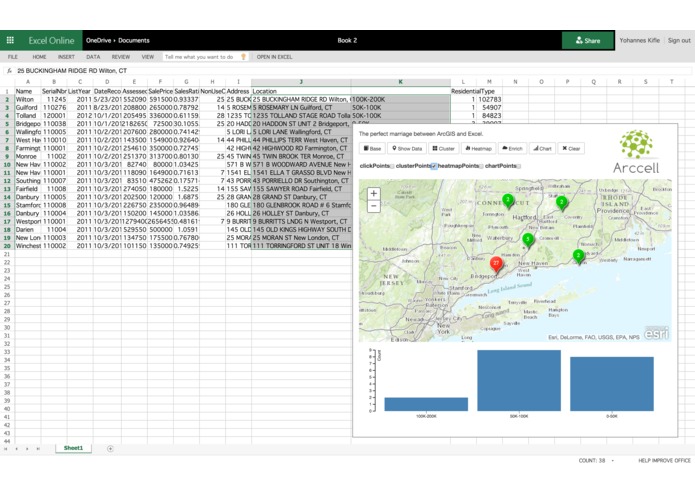This screenshot has height=494, width=695.
Task: Select column K header
Action: (x=401, y=82)
